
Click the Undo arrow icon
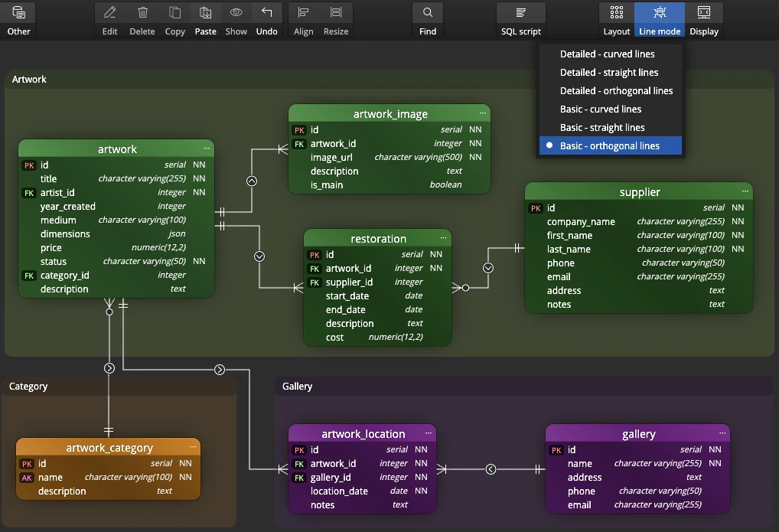[267, 12]
